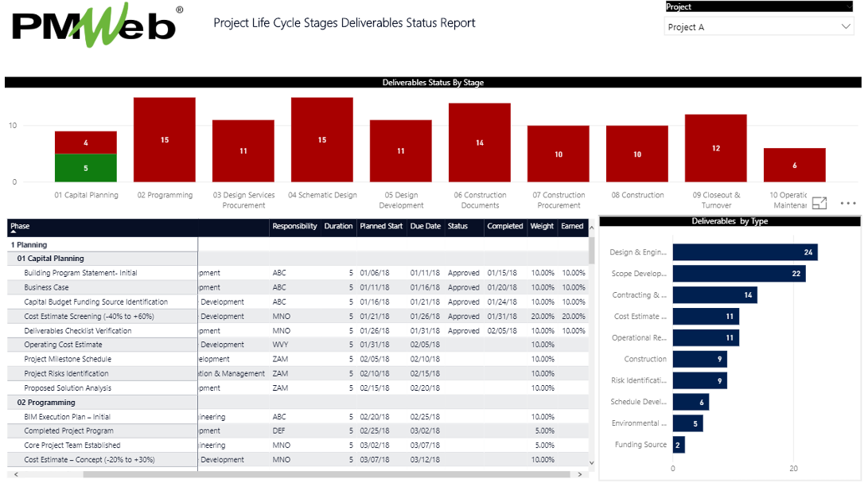Click the 20.00% weight for Cost Estimate Screening

[x=543, y=316]
